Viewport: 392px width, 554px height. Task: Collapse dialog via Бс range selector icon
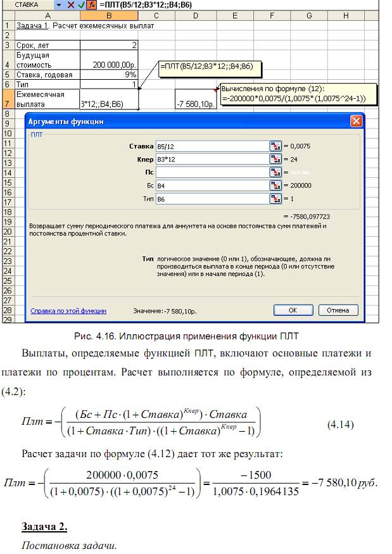(275, 185)
